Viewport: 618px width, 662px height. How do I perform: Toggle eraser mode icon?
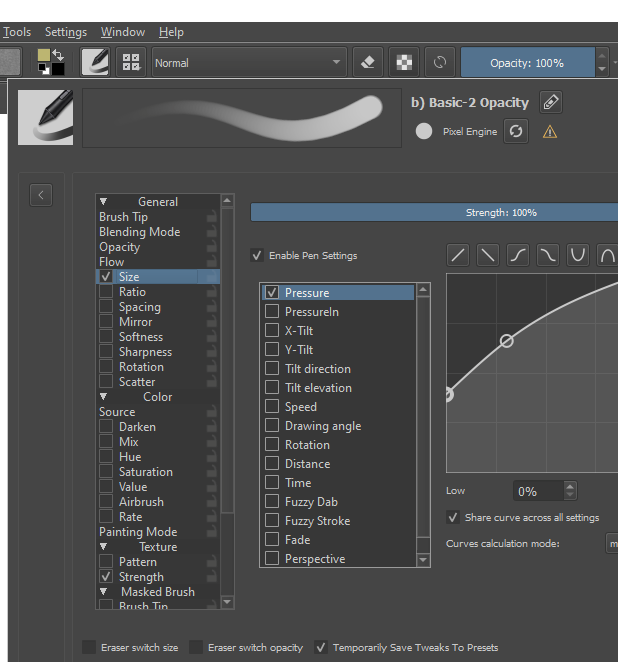coord(368,62)
